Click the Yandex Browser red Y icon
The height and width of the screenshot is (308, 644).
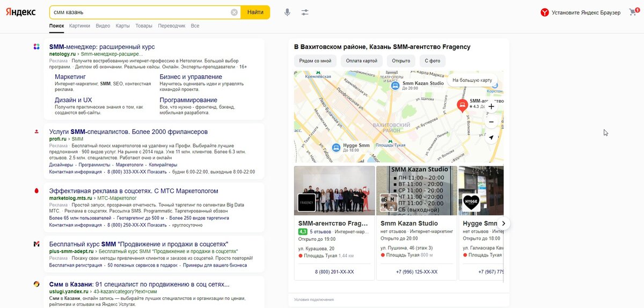545,12
